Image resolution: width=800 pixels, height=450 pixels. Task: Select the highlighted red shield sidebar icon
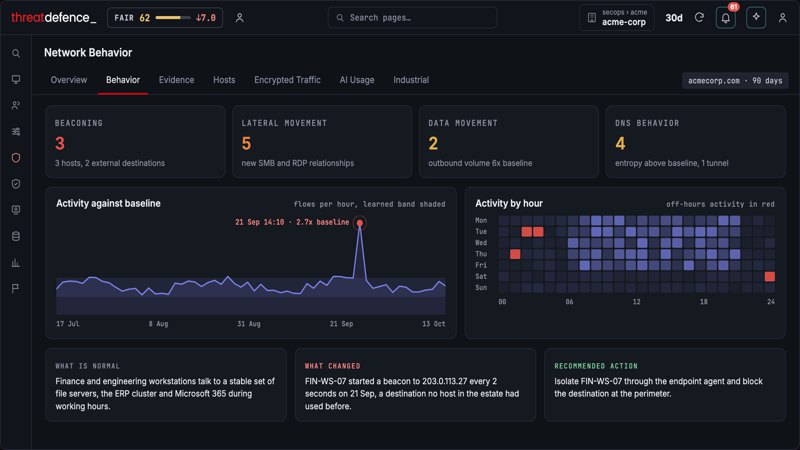pyautogui.click(x=16, y=158)
